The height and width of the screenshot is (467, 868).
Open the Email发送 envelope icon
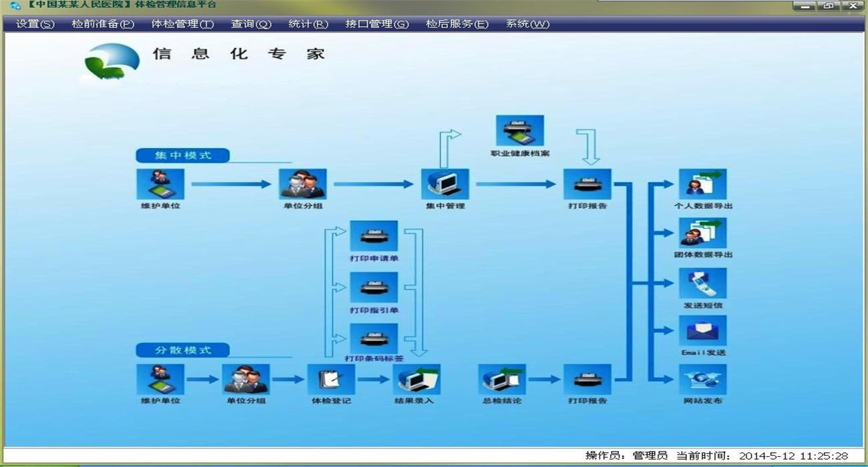702,332
